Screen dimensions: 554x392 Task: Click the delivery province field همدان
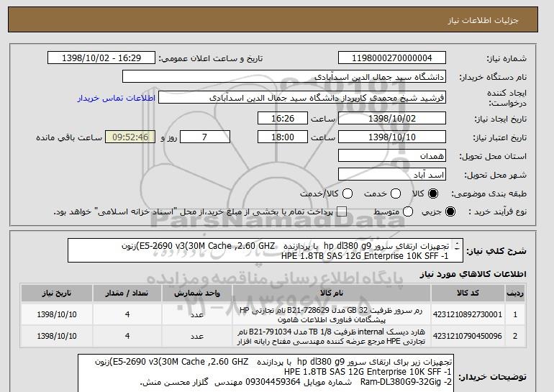coord(392,156)
